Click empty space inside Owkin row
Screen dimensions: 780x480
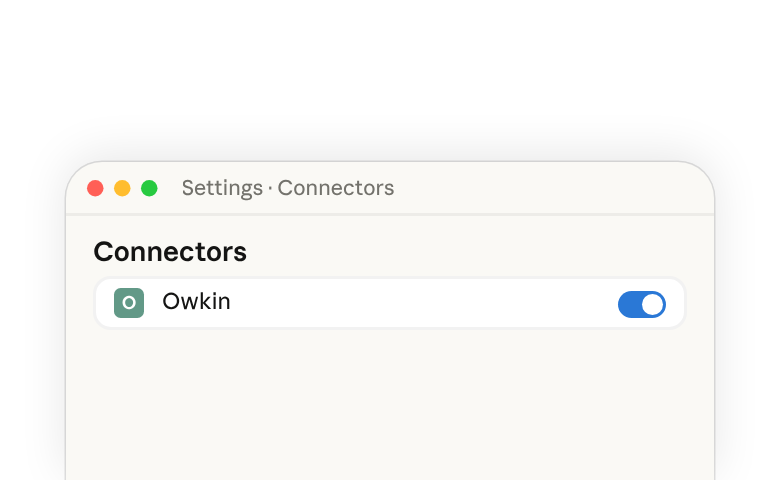coord(423,303)
